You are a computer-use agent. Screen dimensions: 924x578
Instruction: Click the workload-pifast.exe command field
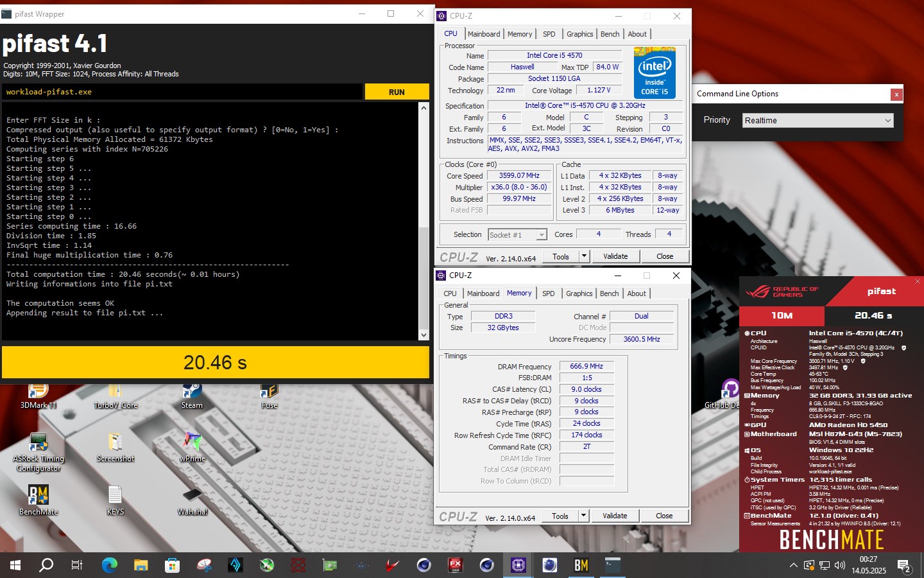[x=182, y=92]
